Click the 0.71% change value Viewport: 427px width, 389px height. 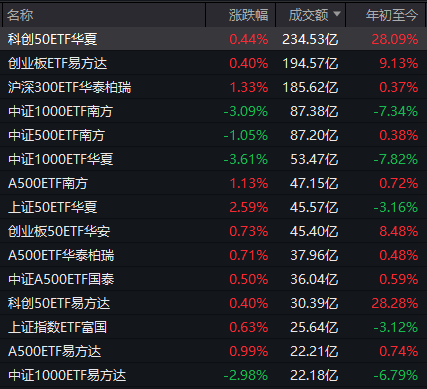[249, 255]
